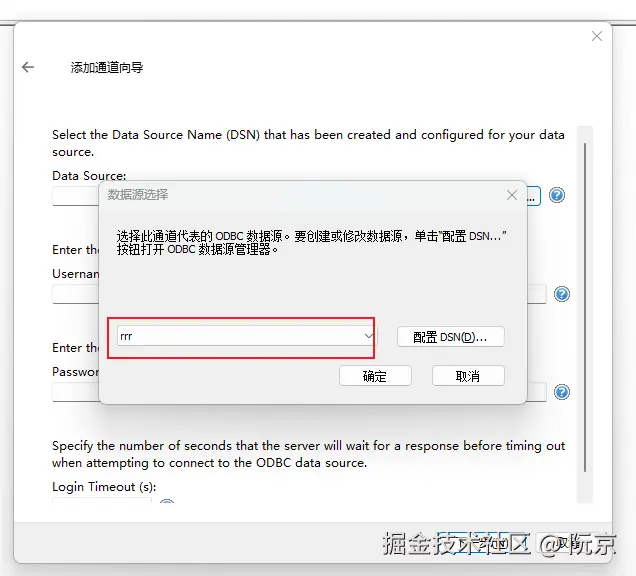Click the Data Source browse (...) button
The image size is (636, 576).
533,196
